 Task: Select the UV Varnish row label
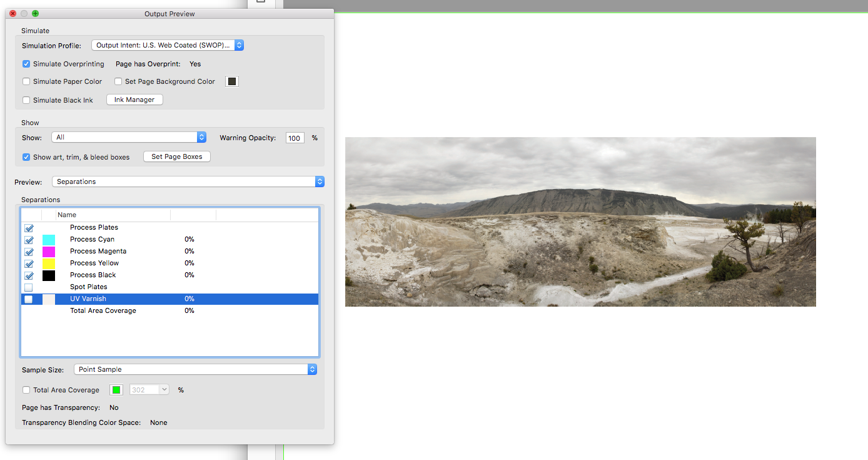pyautogui.click(x=88, y=299)
